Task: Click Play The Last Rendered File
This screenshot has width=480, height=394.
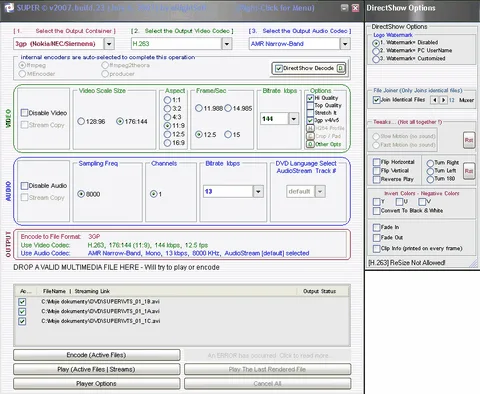Action: pos(267,369)
